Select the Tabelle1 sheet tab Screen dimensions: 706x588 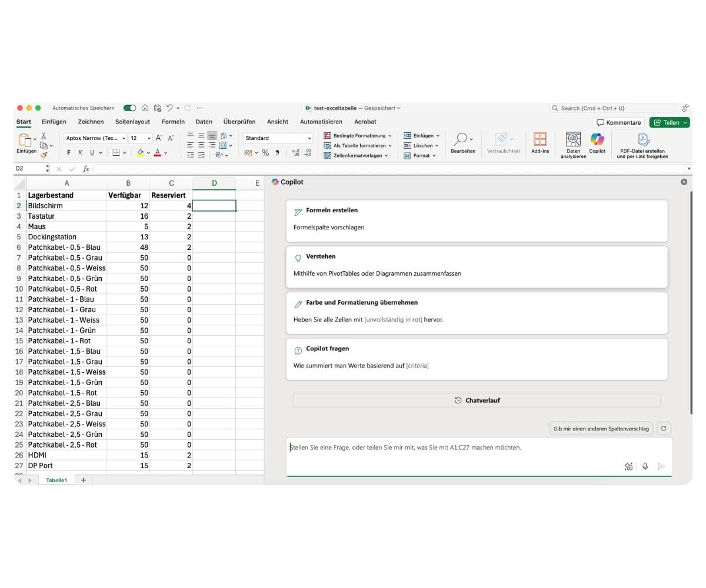point(56,480)
